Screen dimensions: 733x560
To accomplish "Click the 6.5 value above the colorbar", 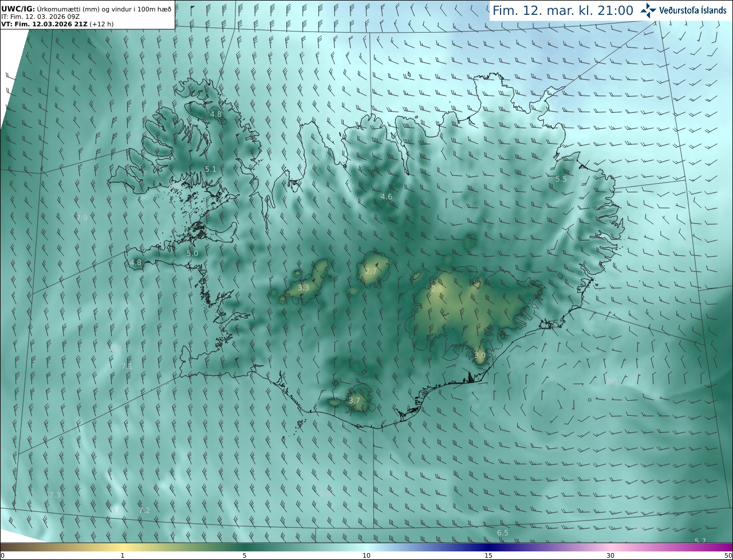I will [x=503, y=533].
